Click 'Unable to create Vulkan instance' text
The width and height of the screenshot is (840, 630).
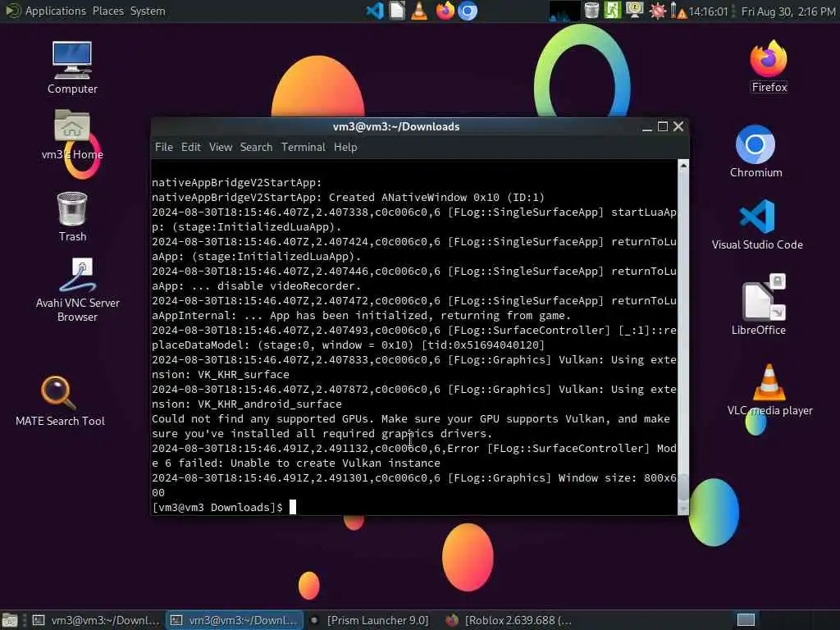336,463
